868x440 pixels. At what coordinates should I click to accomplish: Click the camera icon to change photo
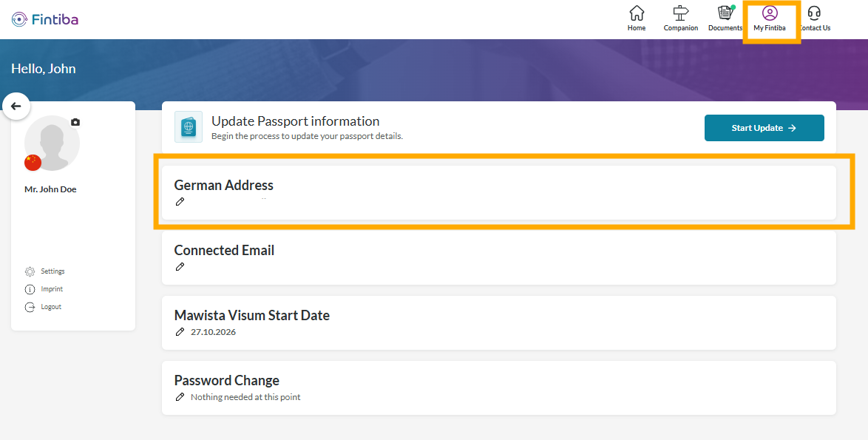click(75, 122)
